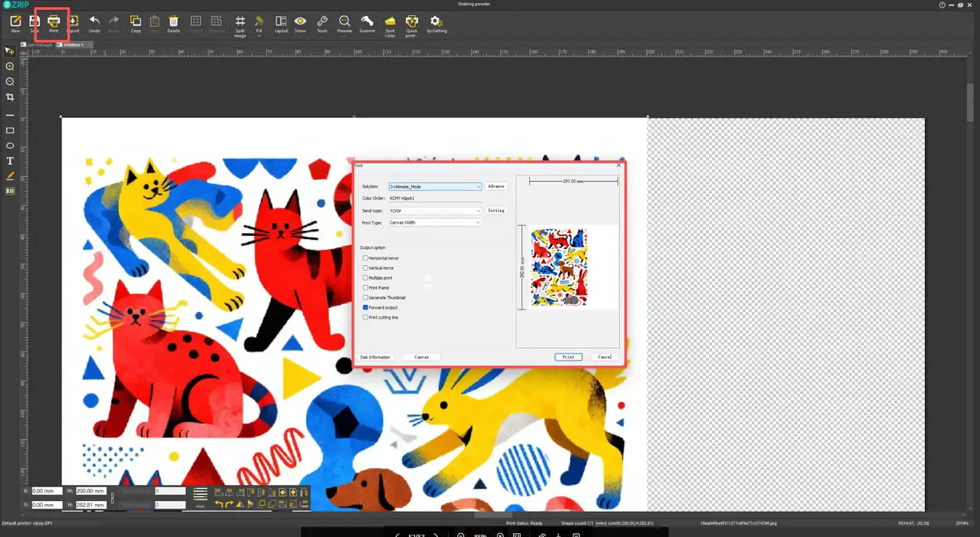The height and width of the screenshot is (537, 980).
Task: Cancel the Print dialog
Action: click(x=605, y=357)
